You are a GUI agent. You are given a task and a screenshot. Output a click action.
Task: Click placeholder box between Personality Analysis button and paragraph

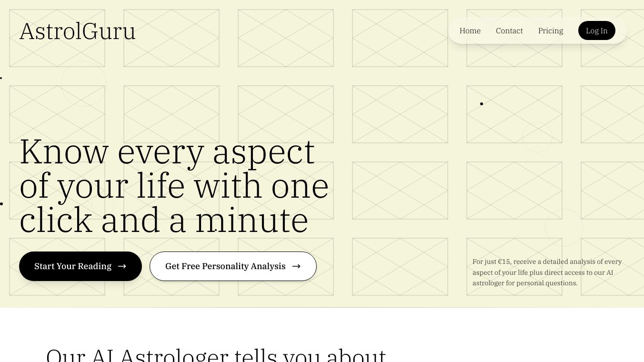point(400,267)
